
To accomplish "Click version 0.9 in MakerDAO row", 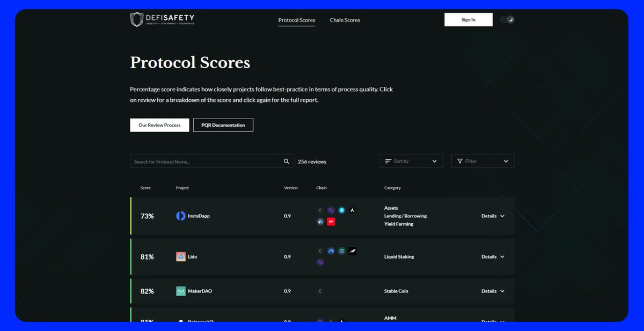I will pyautogui.click(x=288, y=291).
